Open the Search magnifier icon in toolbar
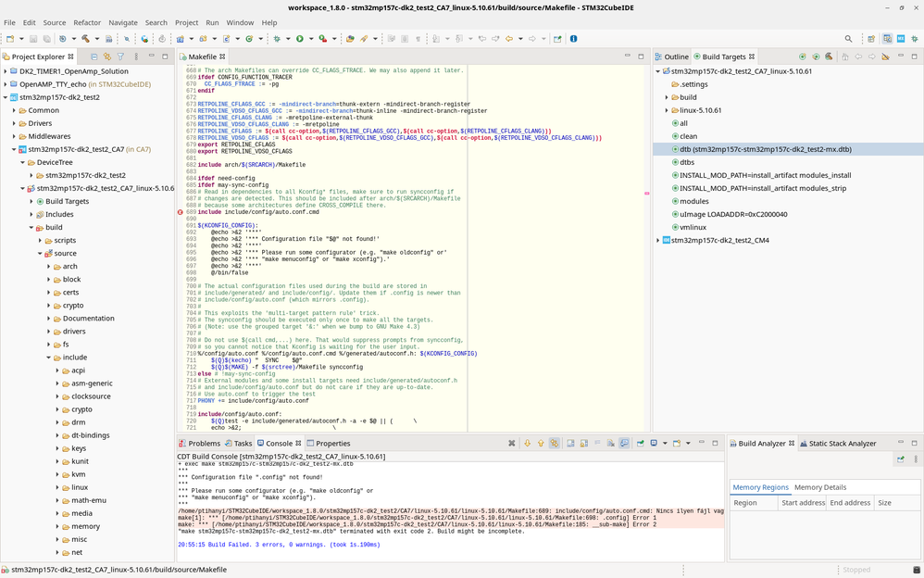The height and width of the screenshot is (578, 924). coord(849,39)
